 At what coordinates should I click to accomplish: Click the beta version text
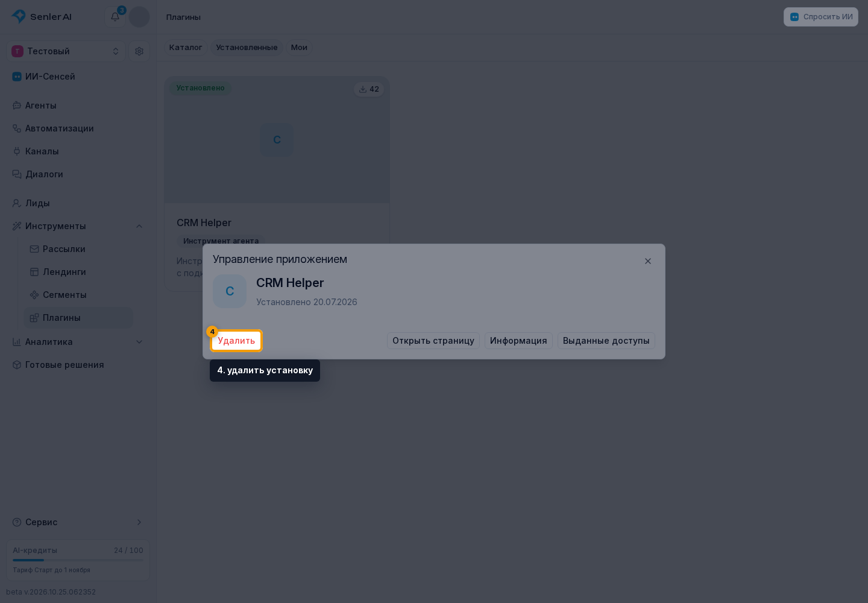[51, 592]
